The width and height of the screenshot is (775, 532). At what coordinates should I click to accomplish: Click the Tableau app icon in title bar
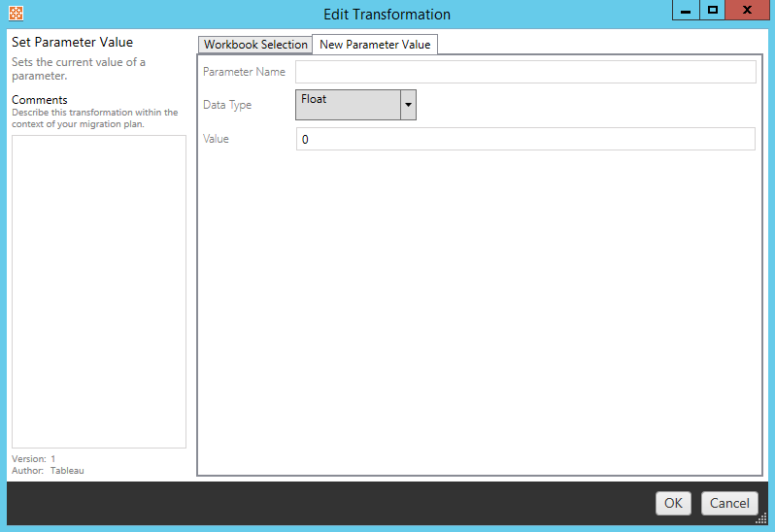[x=16, y=15]
